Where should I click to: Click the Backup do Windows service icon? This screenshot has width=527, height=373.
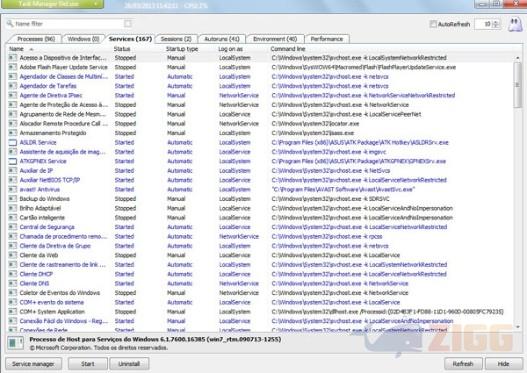coord(13,199)
